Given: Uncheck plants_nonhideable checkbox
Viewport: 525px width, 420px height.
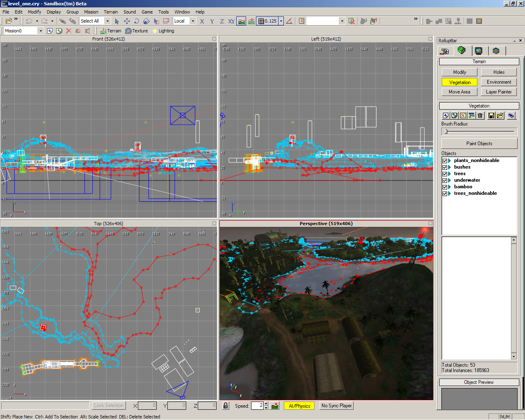Looking at the screenshot, I should 445,161.
